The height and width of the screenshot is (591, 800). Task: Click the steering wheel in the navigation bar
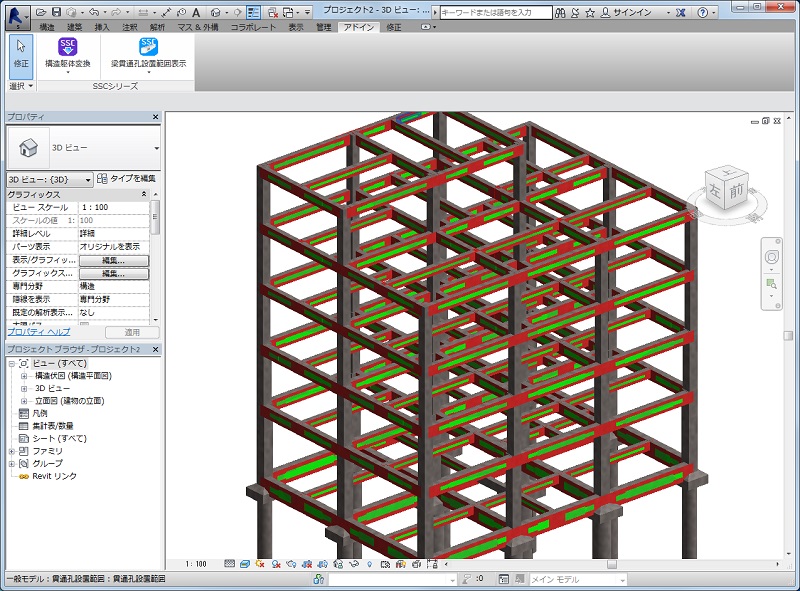771,257
